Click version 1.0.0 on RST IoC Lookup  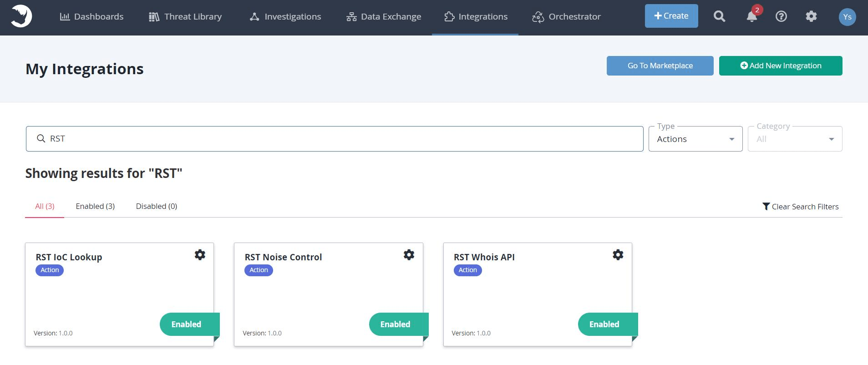(53, 333)
